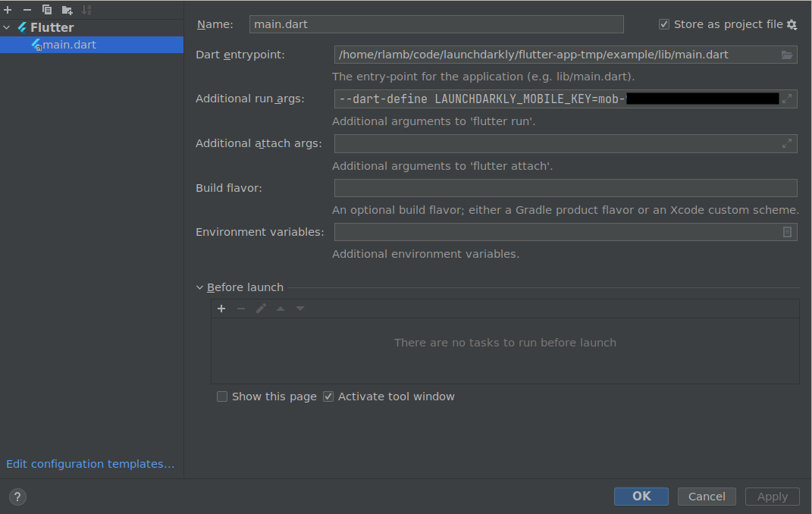Screen dimensions: 812x514
Task: Open Edit configuration templates
Action: 89,463
